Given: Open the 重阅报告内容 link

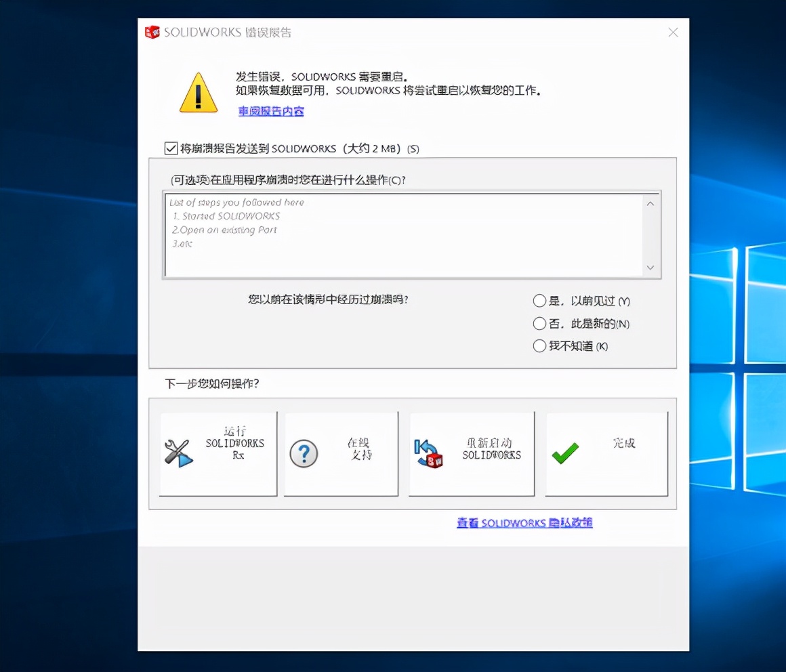Looking at the screenshot, I should 271,110.
